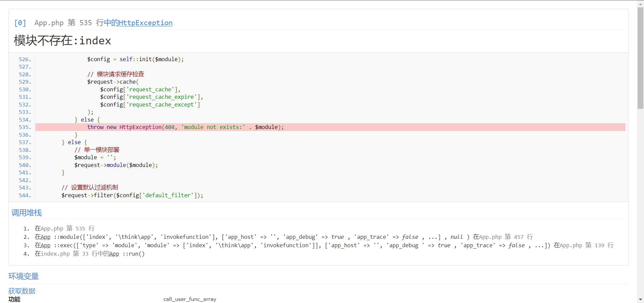Viewport: 644px width, 303px height.
Task: Click the 功能 label
Action: click(14, 299)
